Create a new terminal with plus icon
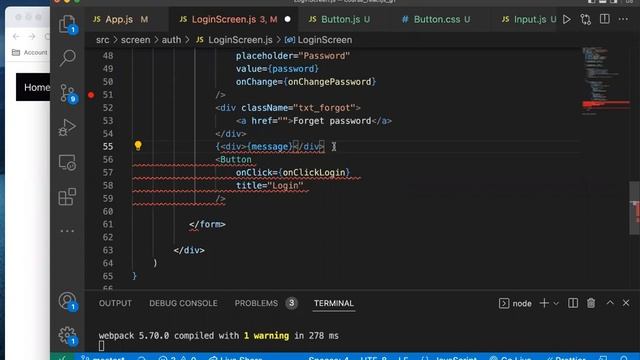Viewport: 640px width, 360px height. (544, 303)
